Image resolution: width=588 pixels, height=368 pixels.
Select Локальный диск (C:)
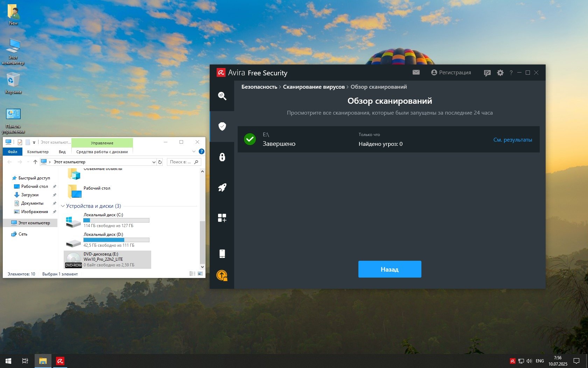coord(107,220)
